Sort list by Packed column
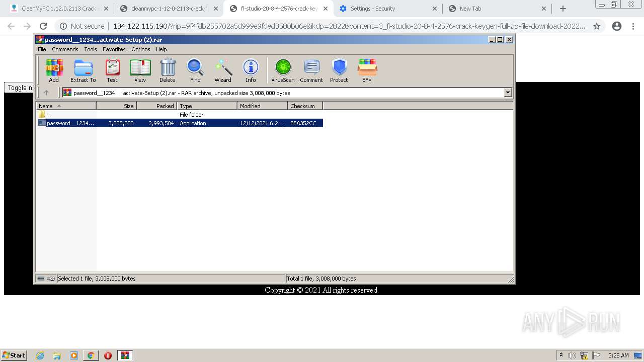Viewport: 644px width, 362px height. click(x=156, y=106)
